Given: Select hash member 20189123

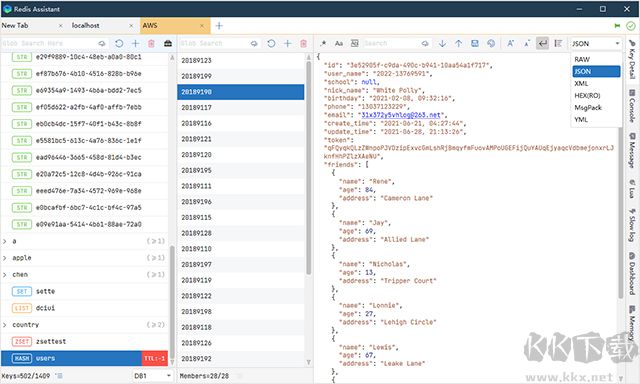Looking at the screenshot, I should point(240,60).
